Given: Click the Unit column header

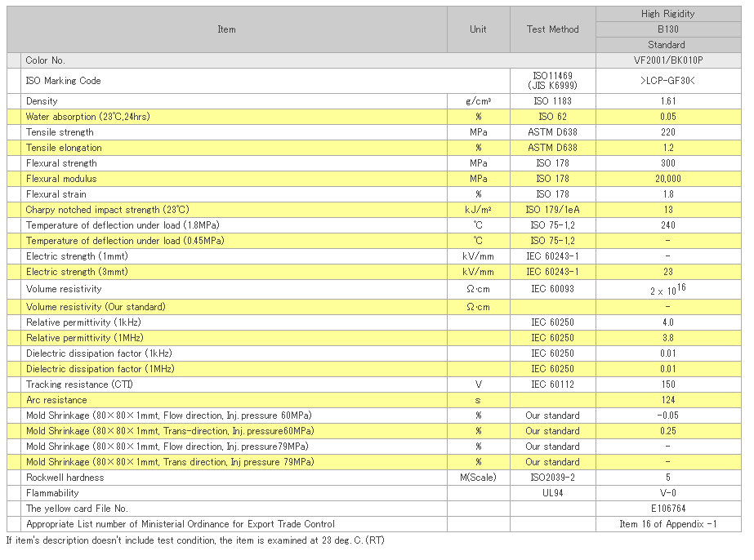Looking at the screenshot, I should click(478, 29).
